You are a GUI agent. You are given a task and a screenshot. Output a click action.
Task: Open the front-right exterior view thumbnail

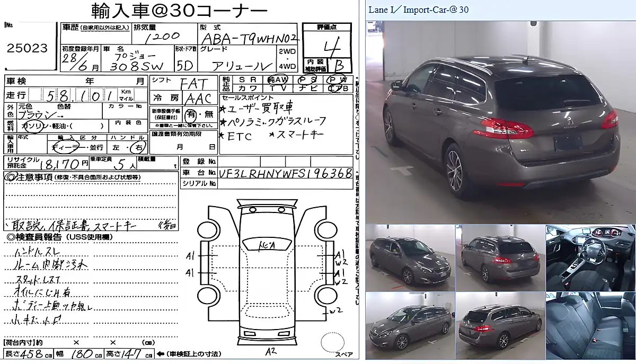point(410,258)
